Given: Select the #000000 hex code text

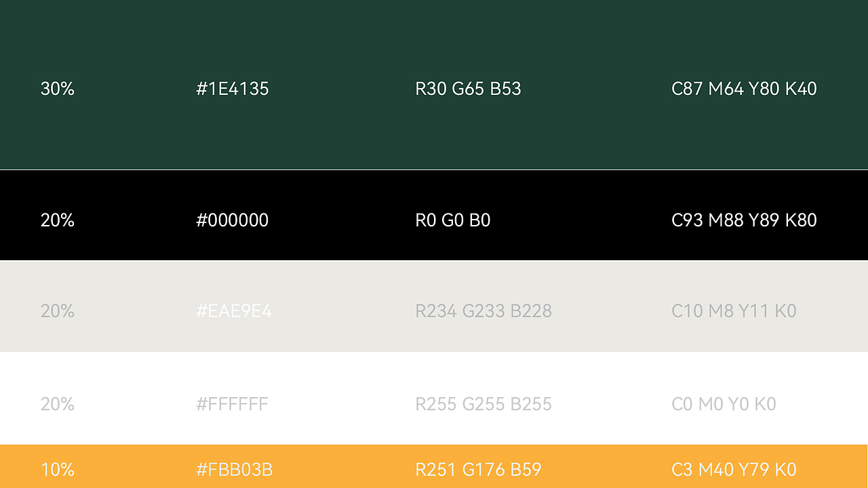Looking at the screenshot, I should pyautogui.click(x=233, y=220).
